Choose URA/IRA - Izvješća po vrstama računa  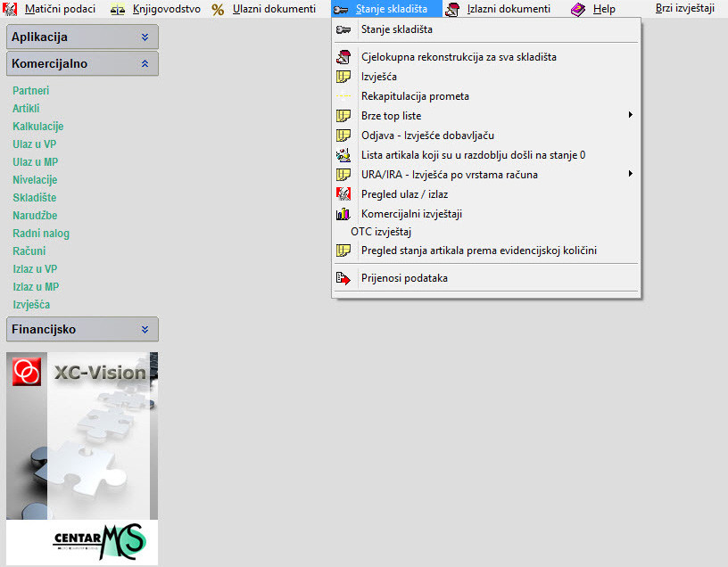pyautogui.click(x=486, y=175)
